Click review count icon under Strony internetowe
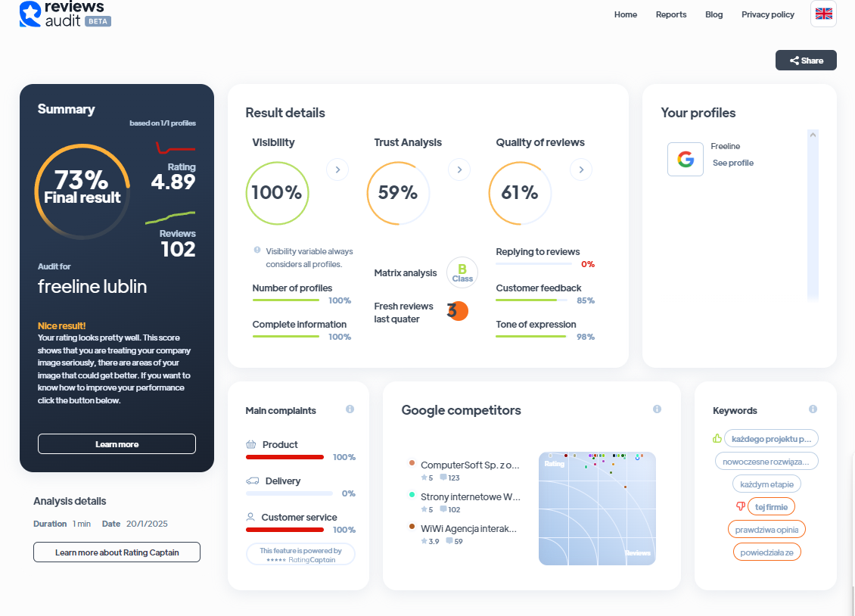Image resolution: width=855 pixels, height=616 pixels. [443, 509]
